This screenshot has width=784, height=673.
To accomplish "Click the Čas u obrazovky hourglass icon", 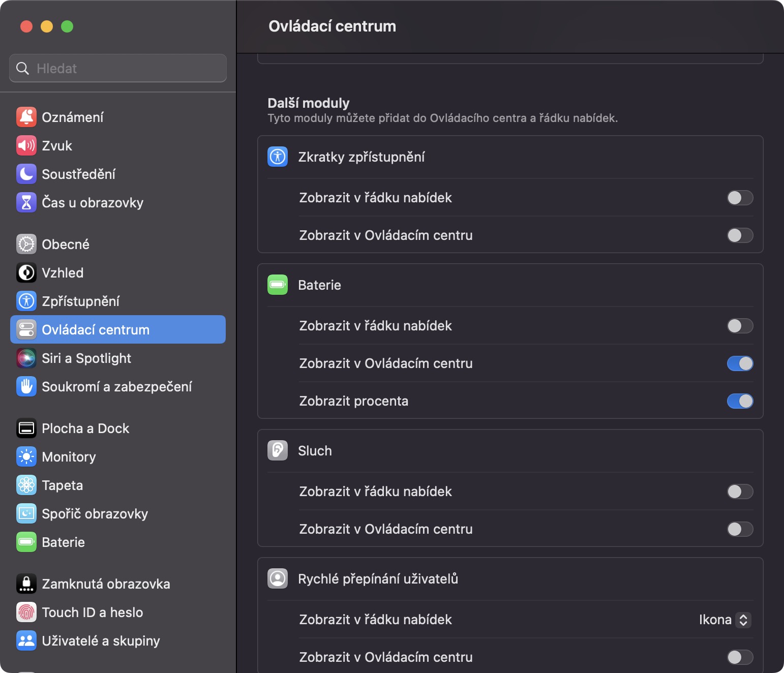I will coord(26,203).
